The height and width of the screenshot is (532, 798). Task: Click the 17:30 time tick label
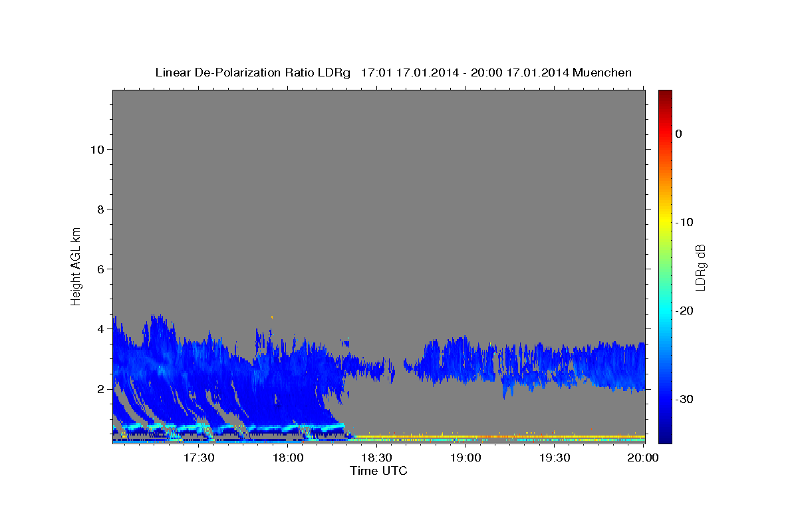point(199,458)
